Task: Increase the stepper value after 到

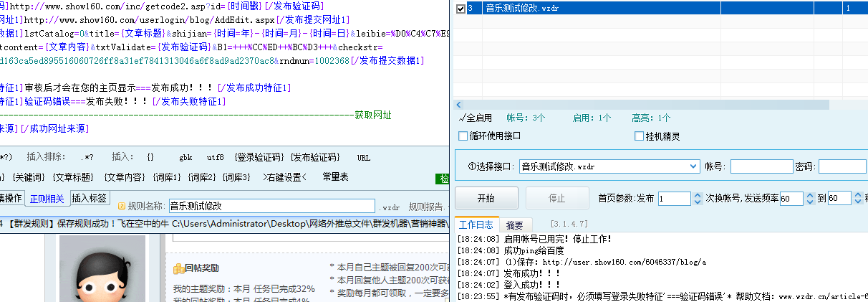Action: click(x=859, y=194)
